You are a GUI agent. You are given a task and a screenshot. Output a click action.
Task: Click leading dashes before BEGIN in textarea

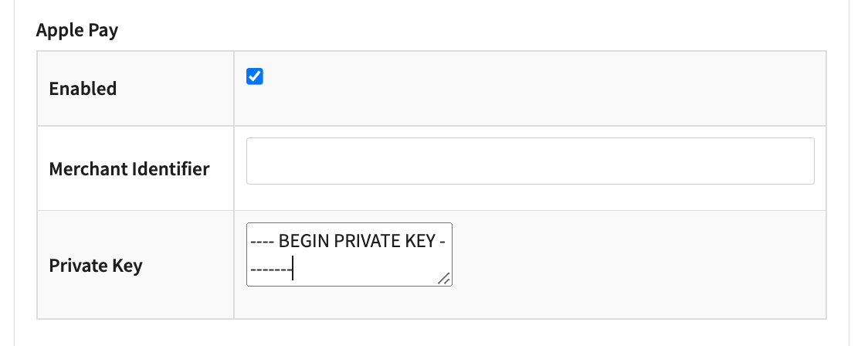(x=262, y=243)
